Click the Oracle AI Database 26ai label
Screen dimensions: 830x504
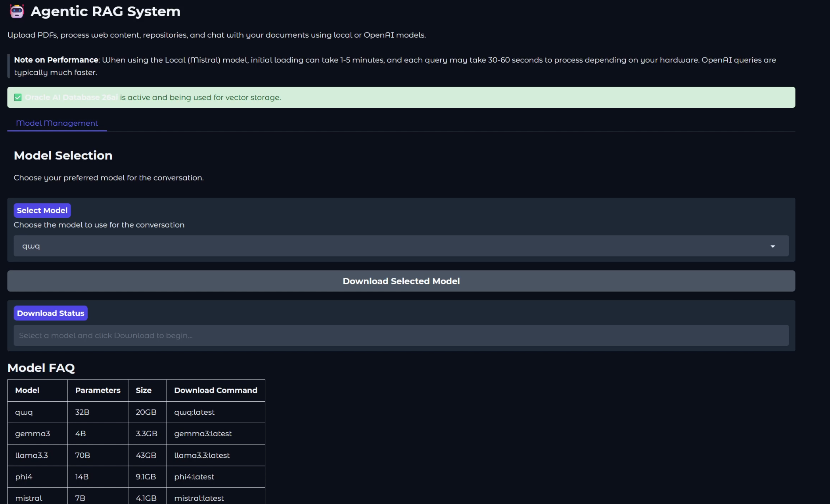71,97
